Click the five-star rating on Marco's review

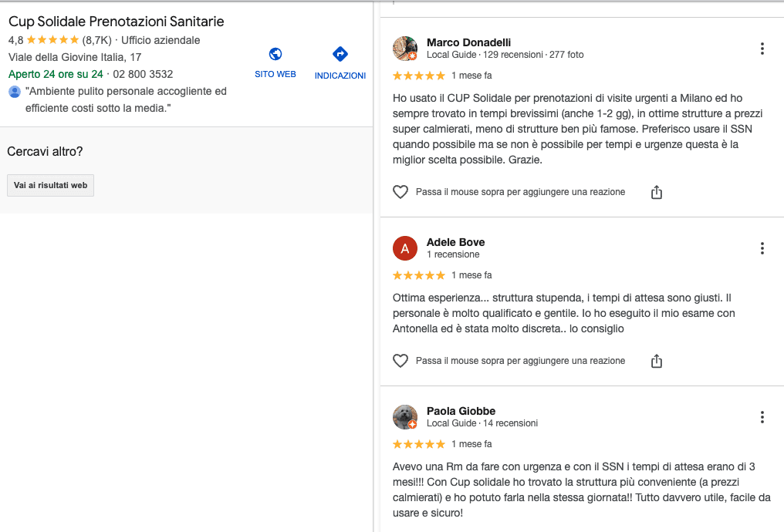[x=418, y=75]
